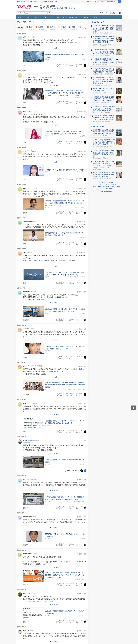Click the keyword search magnifier icon

click(49, 13)
